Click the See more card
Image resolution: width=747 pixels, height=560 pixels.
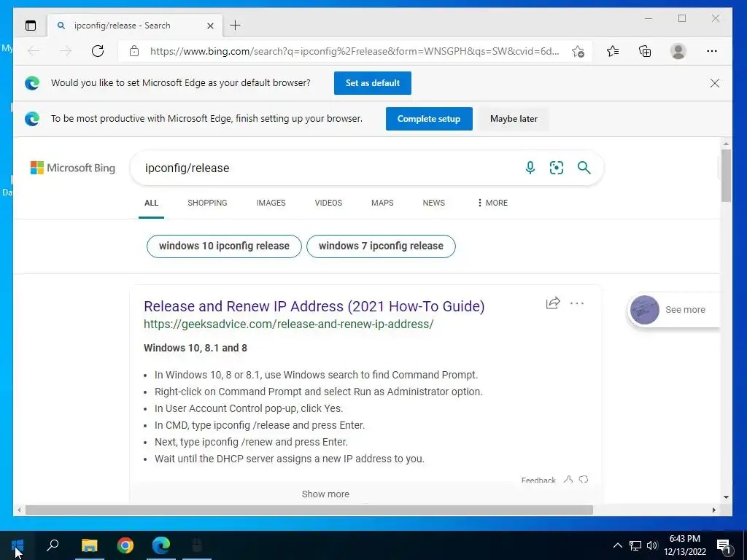[x=673, y=309]
